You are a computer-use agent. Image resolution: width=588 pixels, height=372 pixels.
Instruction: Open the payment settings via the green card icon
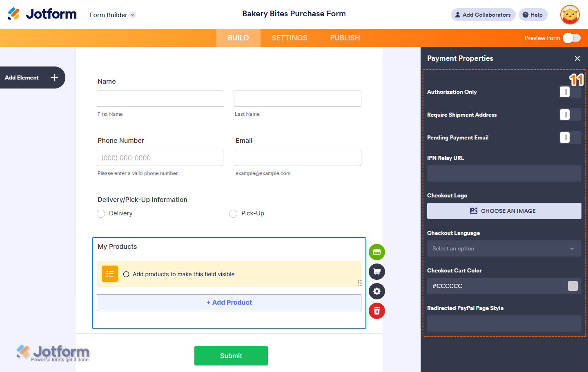click(x=376, y=252)
